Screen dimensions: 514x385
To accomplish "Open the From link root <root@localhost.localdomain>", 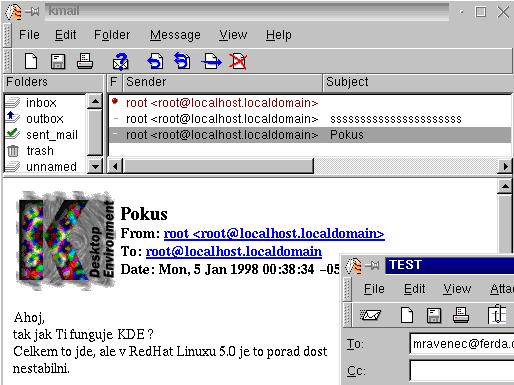I will [x=274, y=233].
